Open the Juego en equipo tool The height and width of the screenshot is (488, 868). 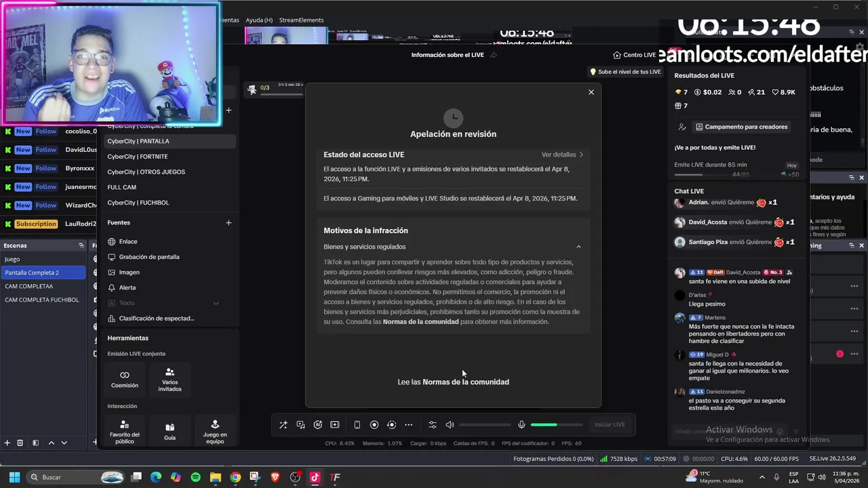(x=215, y=432)
